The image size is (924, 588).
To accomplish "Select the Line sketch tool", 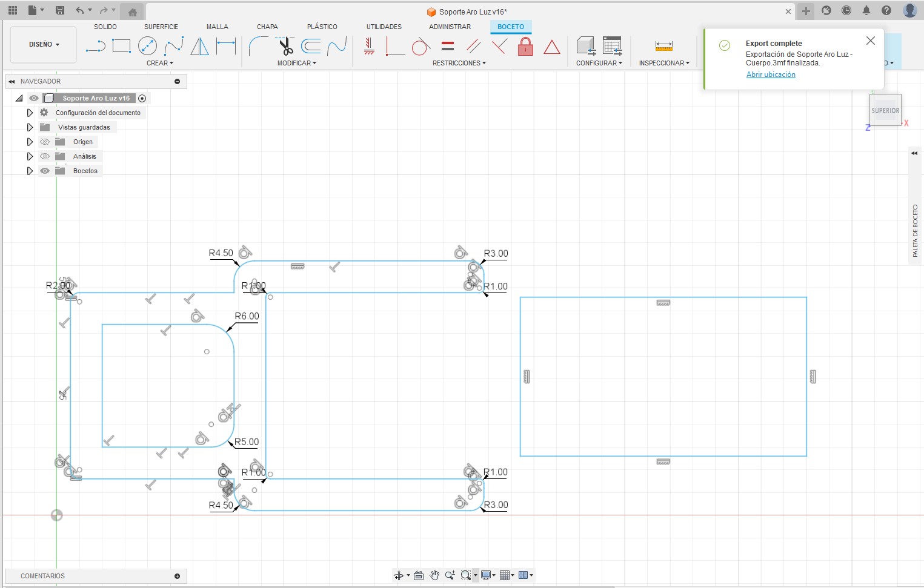I will click(x=96, y=46).
